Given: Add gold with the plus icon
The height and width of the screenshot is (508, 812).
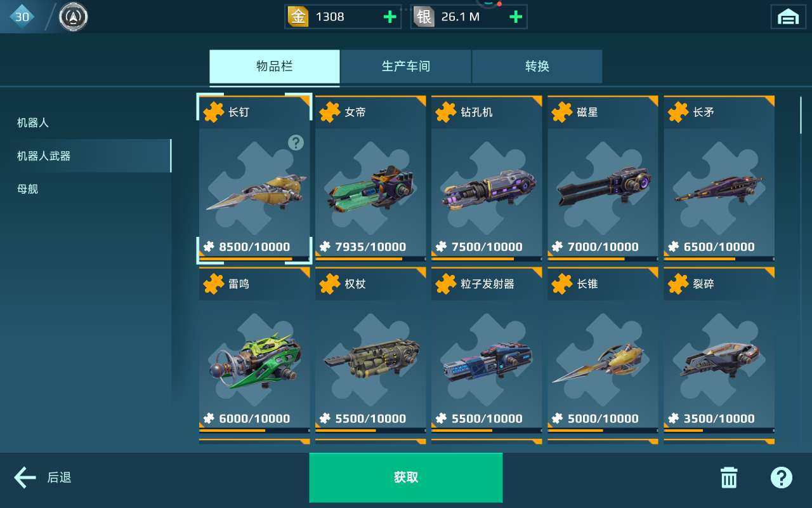Looking at the screenshot, I should pos(390,17).
